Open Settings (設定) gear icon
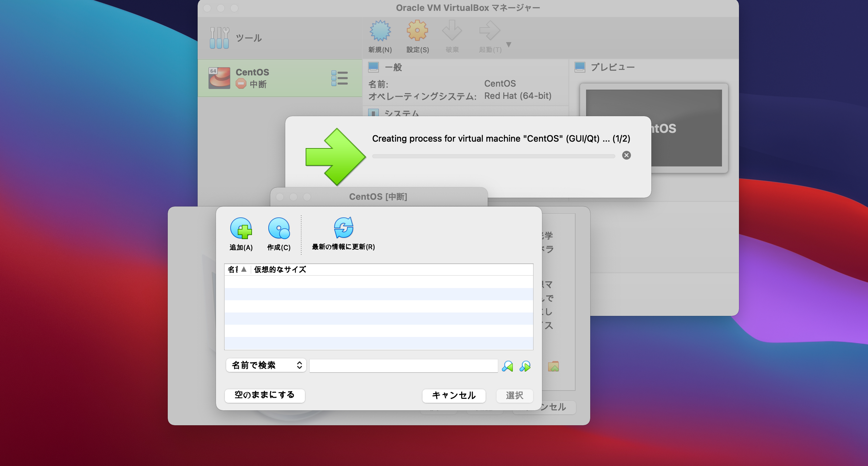Screen dimensions: 868x466 (x=417, y=31)
